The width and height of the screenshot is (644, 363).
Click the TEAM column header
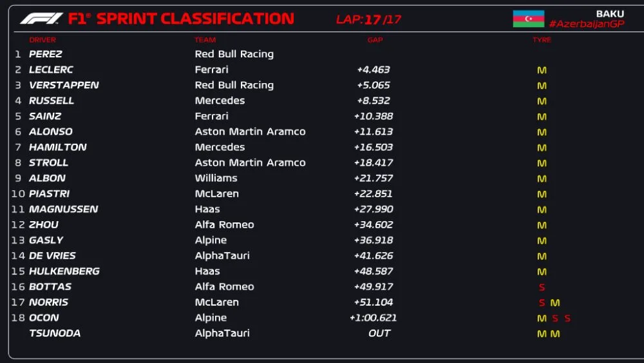coord(205,40)
